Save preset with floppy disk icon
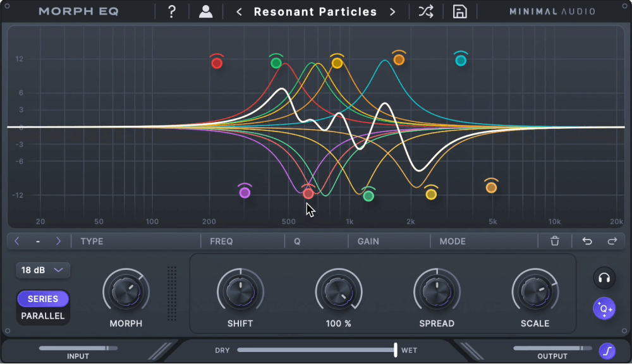 pyautogui.click(x=459, y=11)
